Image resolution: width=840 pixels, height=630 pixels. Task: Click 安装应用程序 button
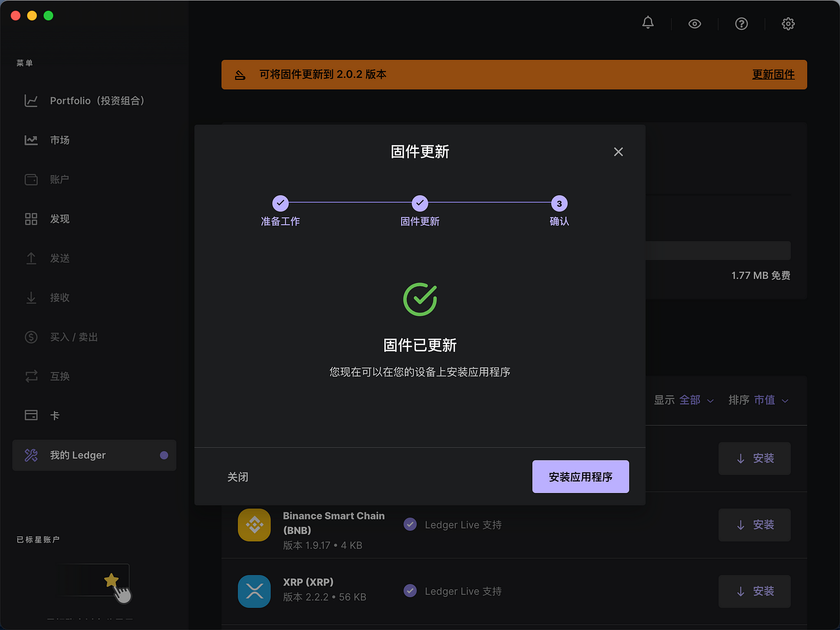581,477
